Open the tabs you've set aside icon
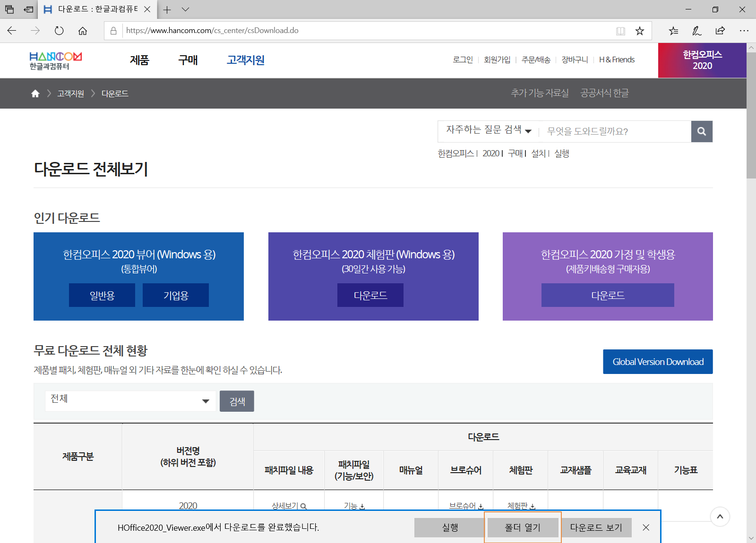 [x=9, y=9]
